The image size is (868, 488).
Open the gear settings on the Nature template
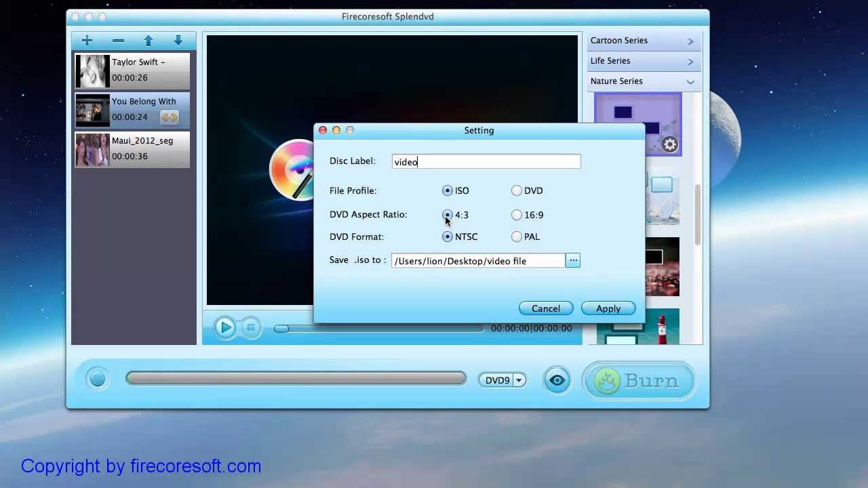click(x=670, y=144)
